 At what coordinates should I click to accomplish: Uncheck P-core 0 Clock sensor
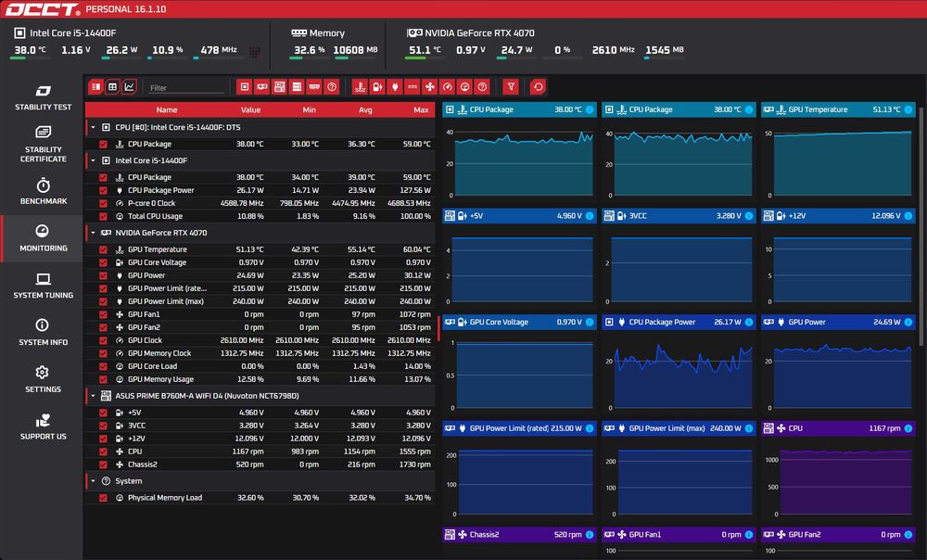point(104,203)
